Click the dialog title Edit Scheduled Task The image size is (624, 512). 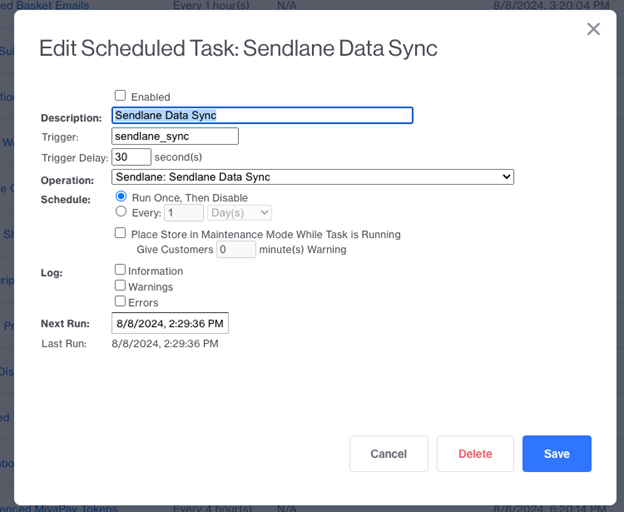[238, 49]
